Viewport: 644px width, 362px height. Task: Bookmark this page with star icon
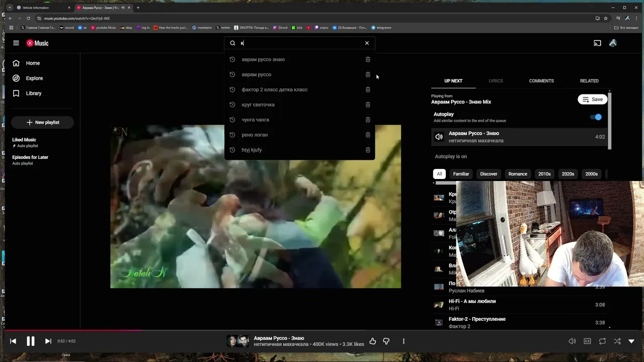(605, 18)
